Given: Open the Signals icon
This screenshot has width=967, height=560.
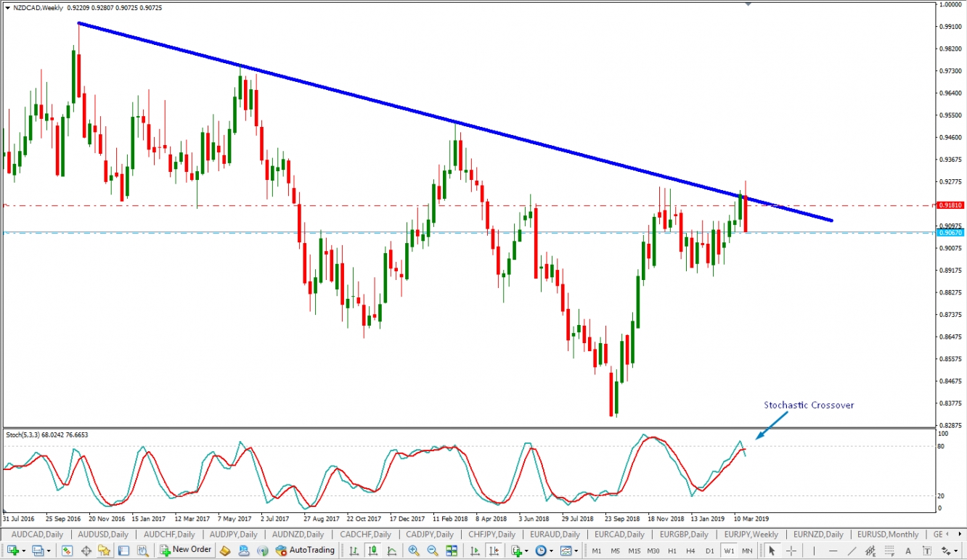Looking at the screenshot, I should click(x=262, y=551).
